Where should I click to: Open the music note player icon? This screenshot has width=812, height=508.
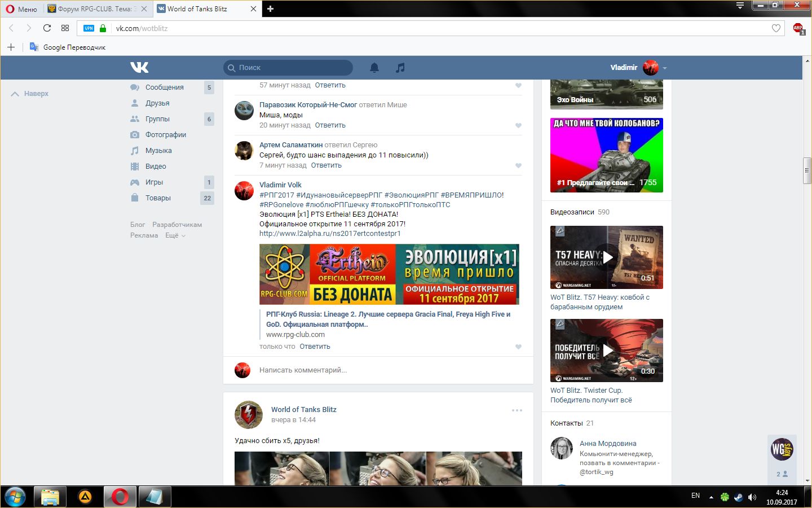pyautogui.click(x=400, y=68)
